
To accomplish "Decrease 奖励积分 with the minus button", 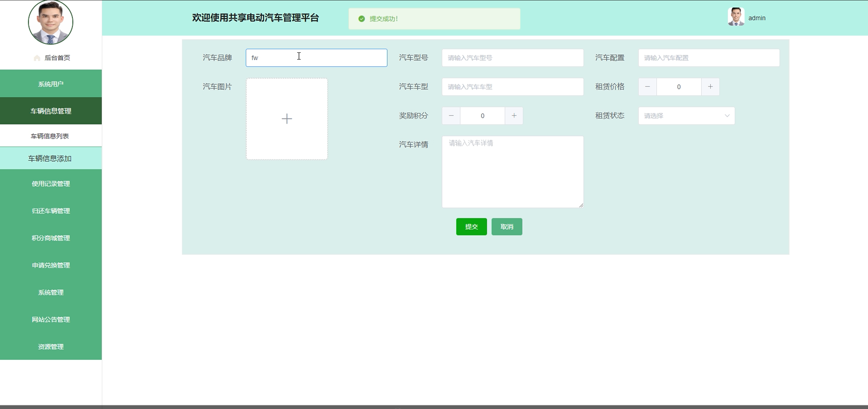I will pyautogui.click(x=451, y=116).
